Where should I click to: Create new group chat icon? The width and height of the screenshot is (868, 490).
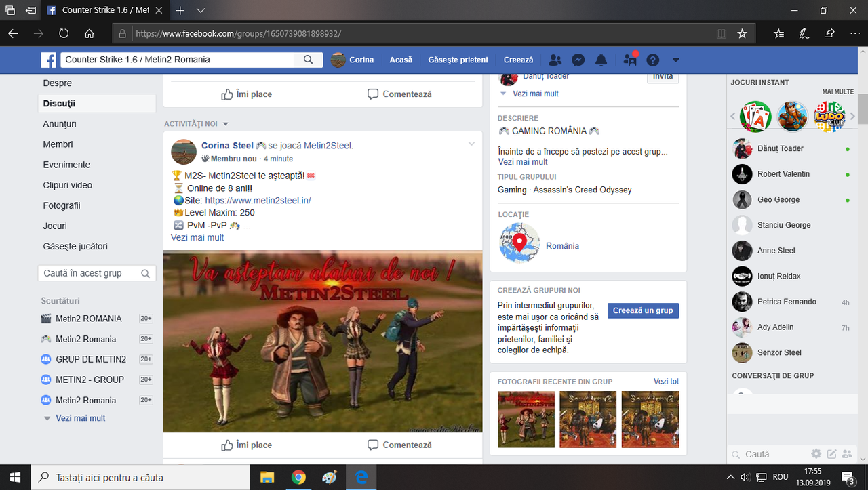click(846, 454)
